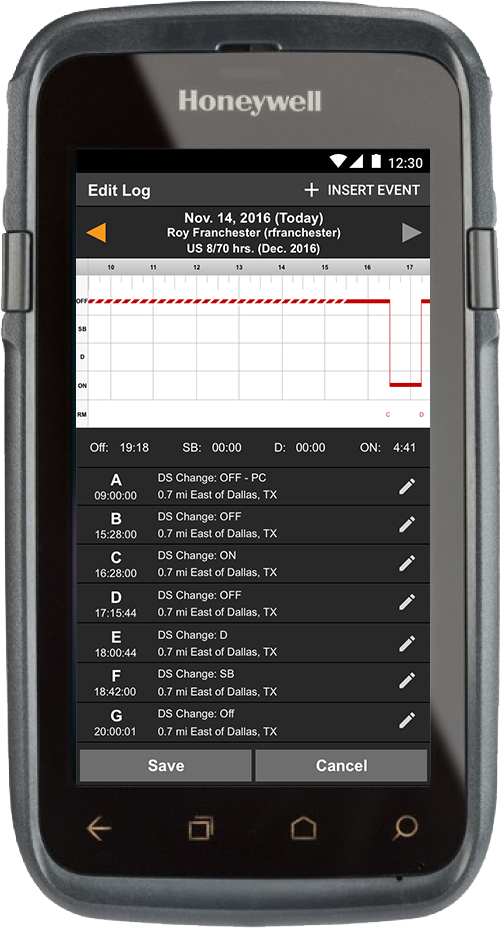Tap the Android back navigation key
This screenshot has height=928, width=500.
tap(99, 829)
